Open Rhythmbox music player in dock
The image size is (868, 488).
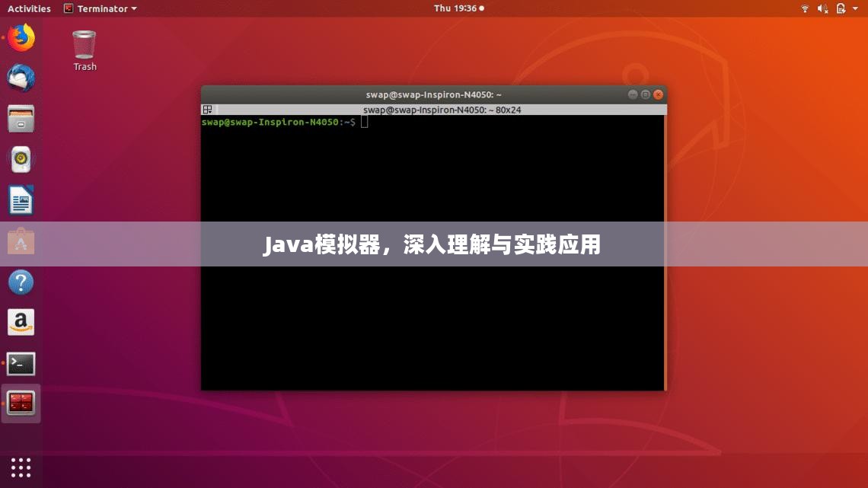point(21,159)
